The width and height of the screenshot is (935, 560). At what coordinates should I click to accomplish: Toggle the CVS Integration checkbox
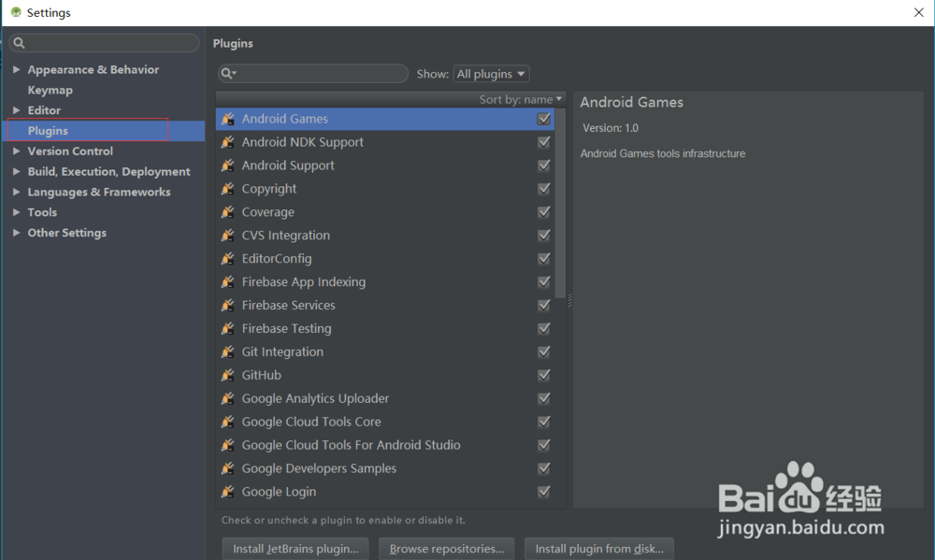pos(544,235)
